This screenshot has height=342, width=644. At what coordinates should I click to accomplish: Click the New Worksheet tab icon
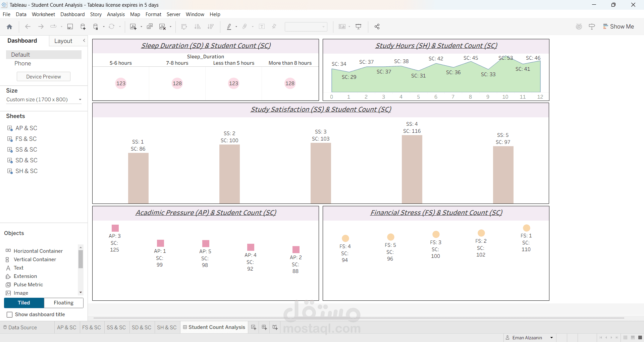point(254,327)
